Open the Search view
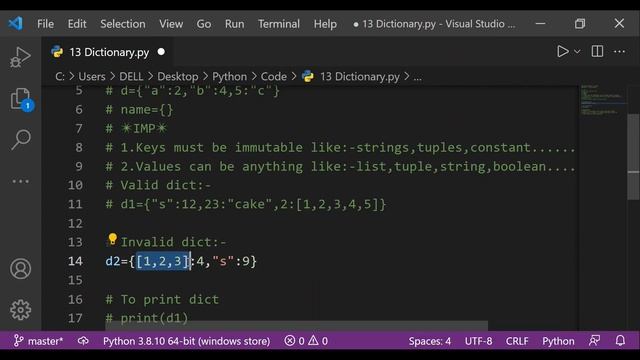The image size is (640, 360). (x=21, y=140)
